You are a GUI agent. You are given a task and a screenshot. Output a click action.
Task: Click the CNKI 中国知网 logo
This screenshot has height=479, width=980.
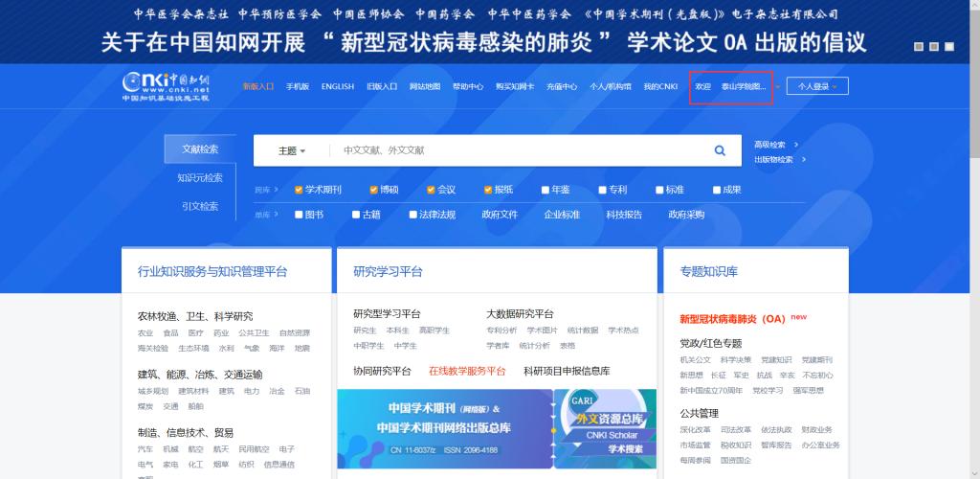tap(165, 85)
